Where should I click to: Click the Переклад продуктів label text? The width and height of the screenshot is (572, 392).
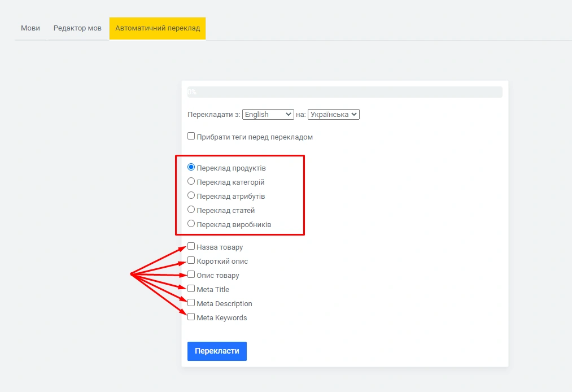point(231,168)
